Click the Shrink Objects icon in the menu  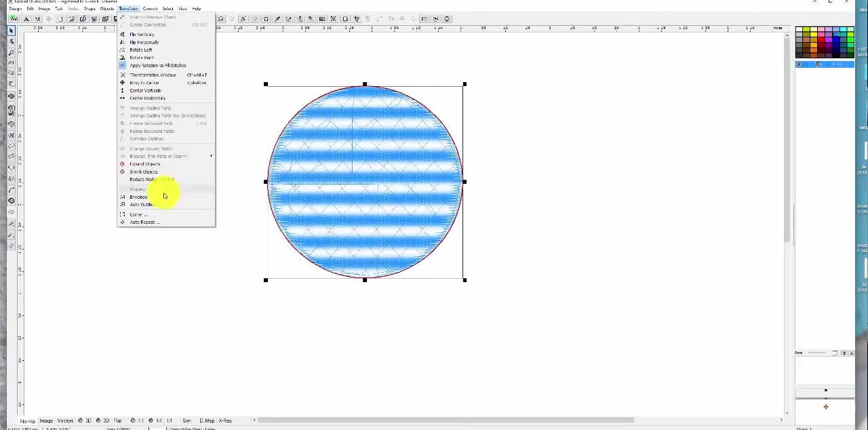[123, 172]
